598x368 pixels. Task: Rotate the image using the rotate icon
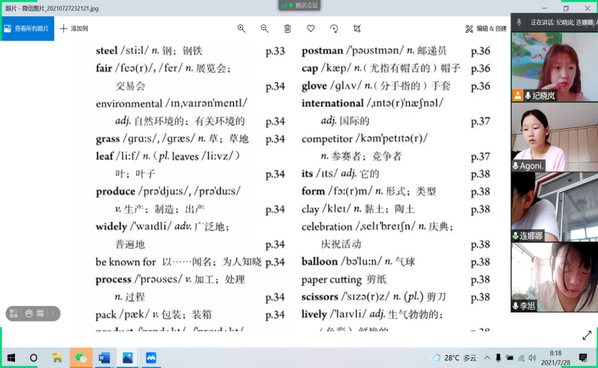pos(334,29)
